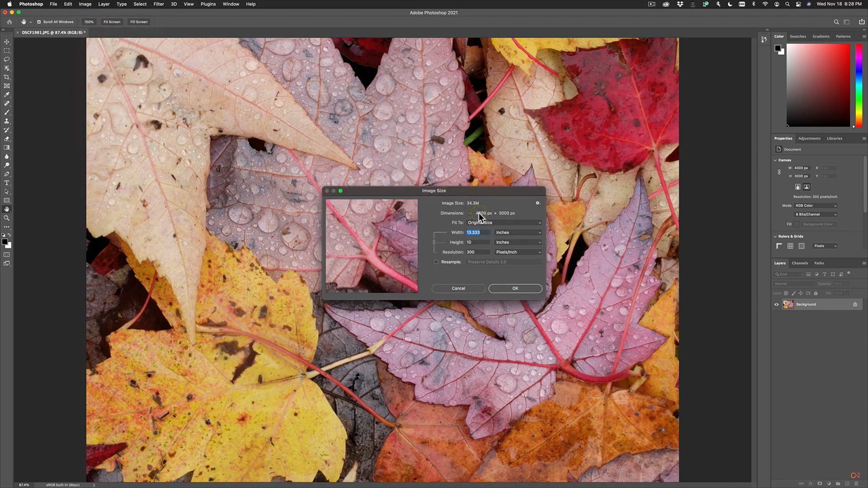Select the Move tool
Viewport: 868px width, 488px height.
click(x=7, y=42)
